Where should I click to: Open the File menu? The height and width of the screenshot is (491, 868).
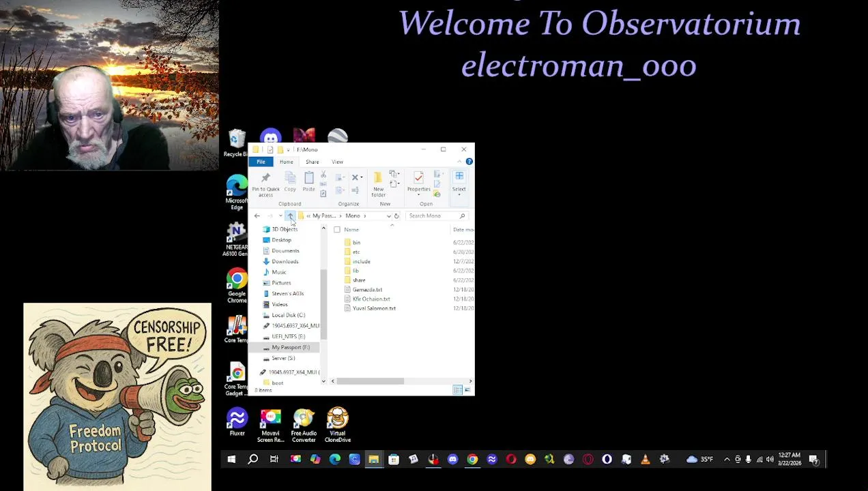pos(261,162)
